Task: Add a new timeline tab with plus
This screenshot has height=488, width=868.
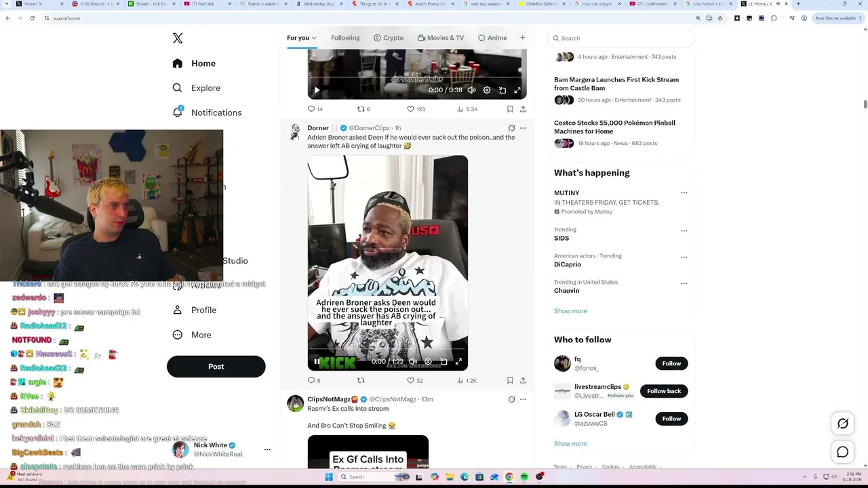Action: (522, 38)
